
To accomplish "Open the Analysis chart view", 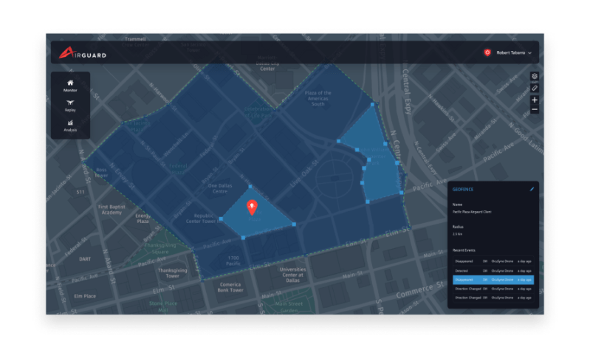I will [x=70, y=126].
